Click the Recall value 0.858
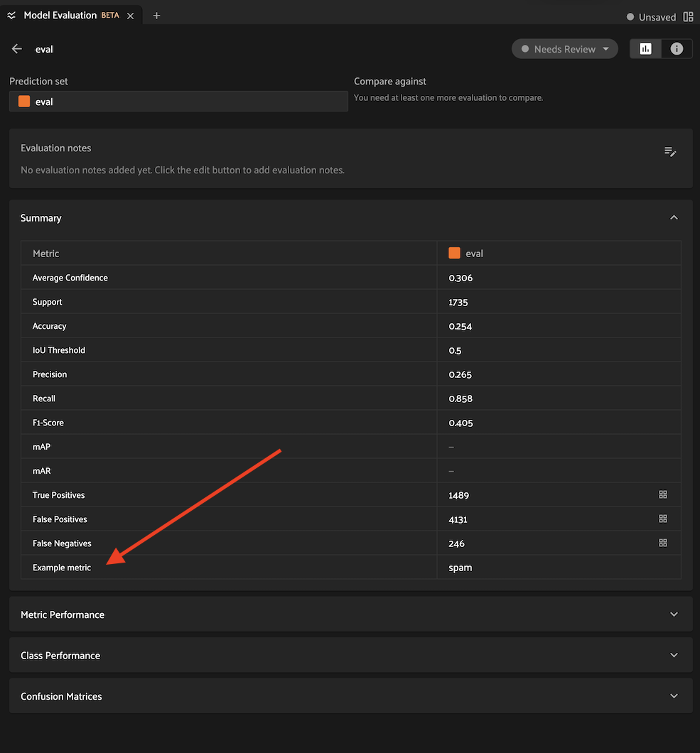The height and width of the screenshot is (753, 700). 461,399
